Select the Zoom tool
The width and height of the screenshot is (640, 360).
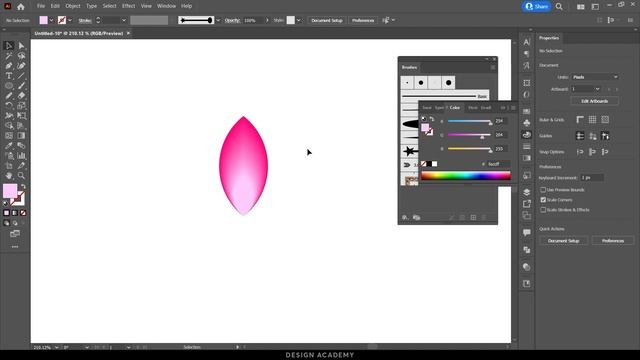[x=21, y=176]
